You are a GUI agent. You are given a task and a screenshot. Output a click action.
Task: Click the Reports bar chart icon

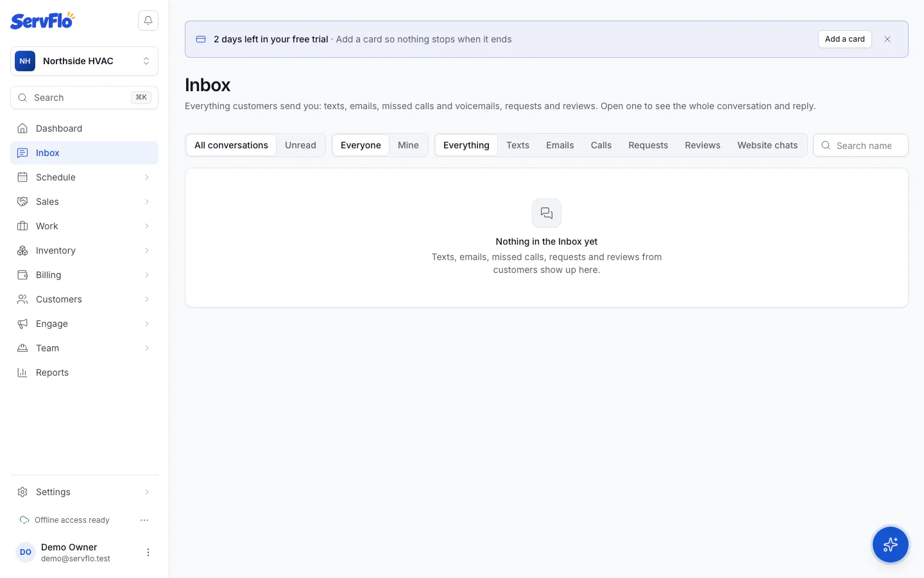tap(22, 372)
